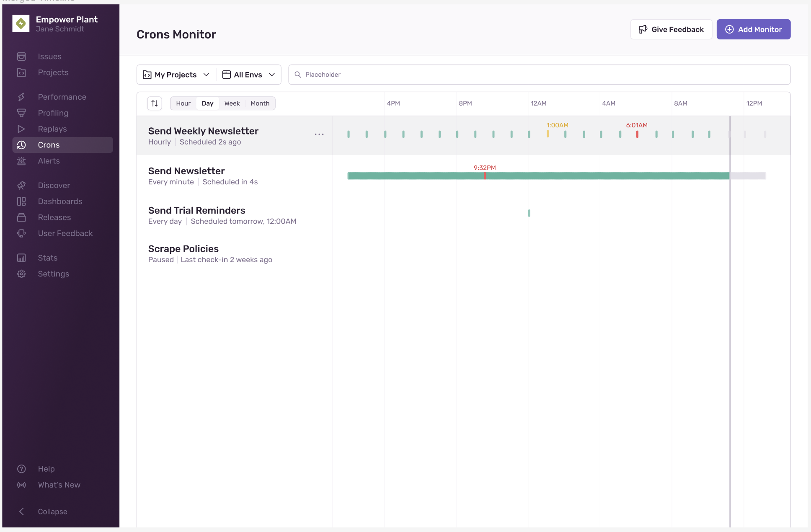Select the Alerts siren icon
This screenshot has height=532, width=811.
click(22, 161)
